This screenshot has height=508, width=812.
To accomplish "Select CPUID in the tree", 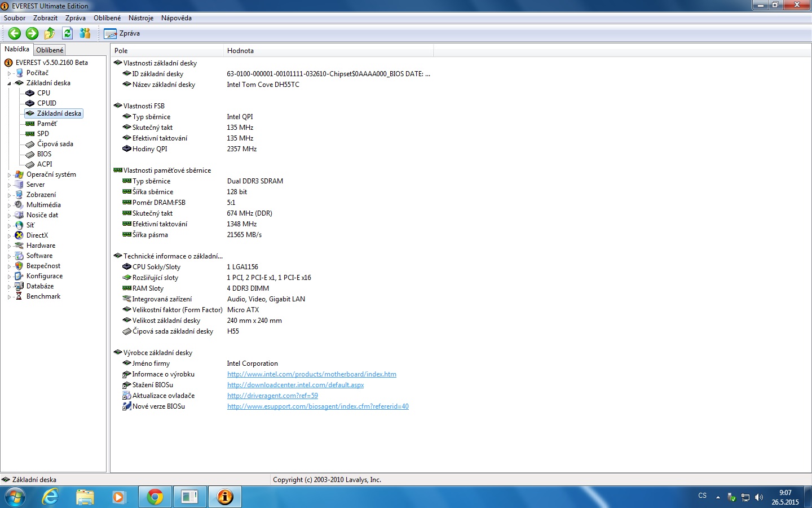I will pyautogui.click(x=47, y=103).
